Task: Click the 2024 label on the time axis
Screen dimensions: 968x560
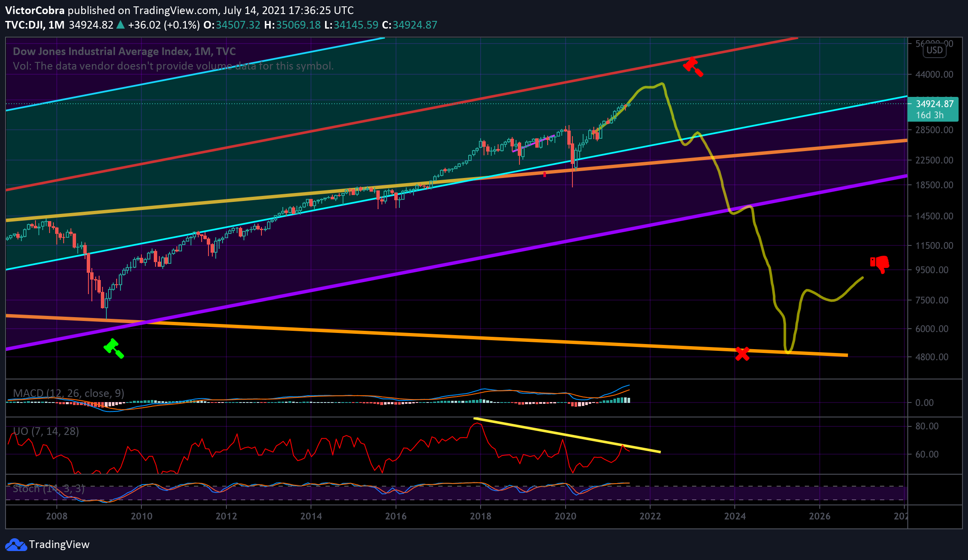Action: pyautogui.click(x=735, y=516)
